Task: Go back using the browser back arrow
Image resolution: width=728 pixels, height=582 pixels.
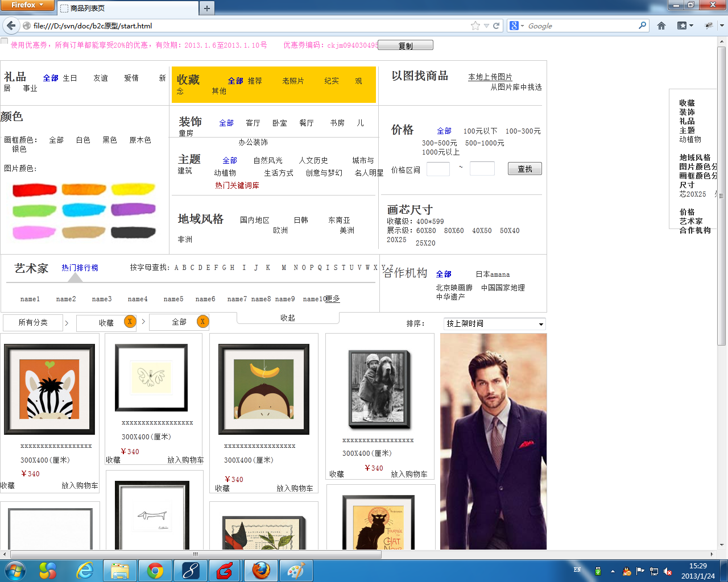Action: [x=11, y=26]
